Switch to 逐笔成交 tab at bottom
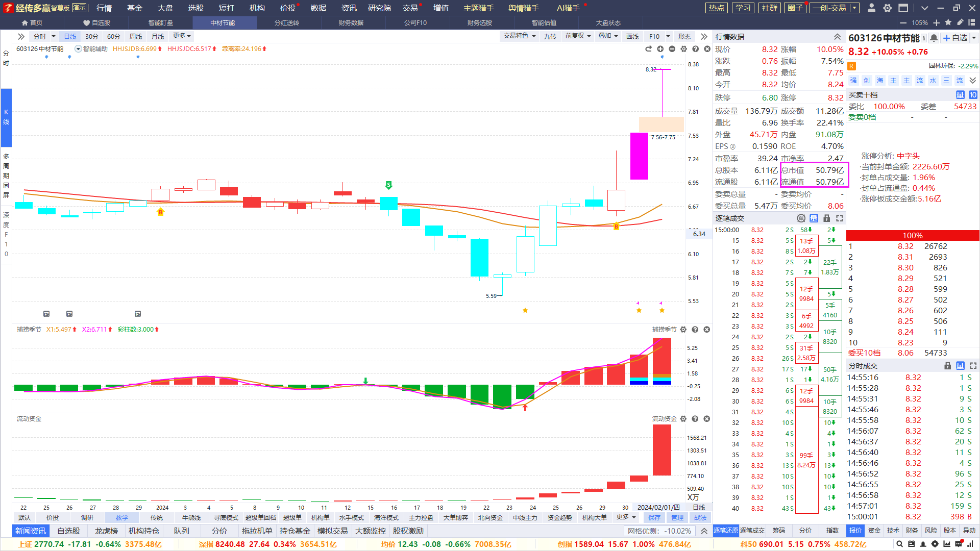Image resolution: width=980 pixels, height=551 pixels. coord(752,531)
